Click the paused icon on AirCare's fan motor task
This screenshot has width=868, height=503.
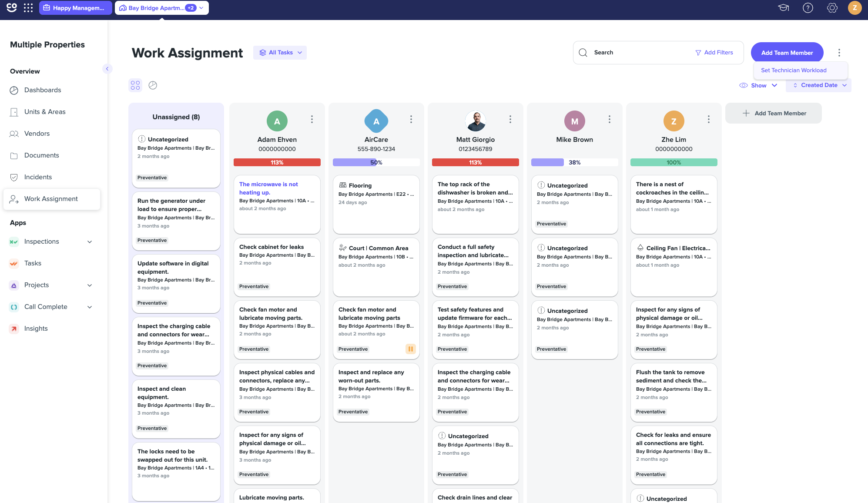[411, 349]
